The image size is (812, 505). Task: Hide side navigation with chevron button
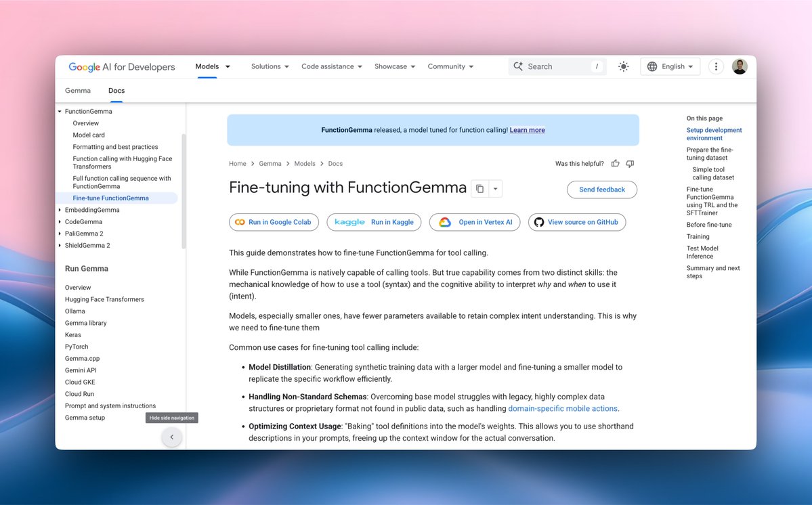[172, 437]
